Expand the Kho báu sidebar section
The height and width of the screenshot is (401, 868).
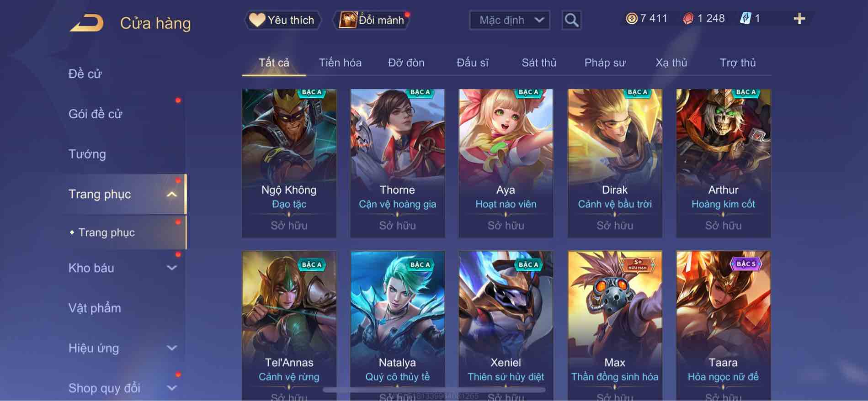pyautogui.click(x=172, y=268)
